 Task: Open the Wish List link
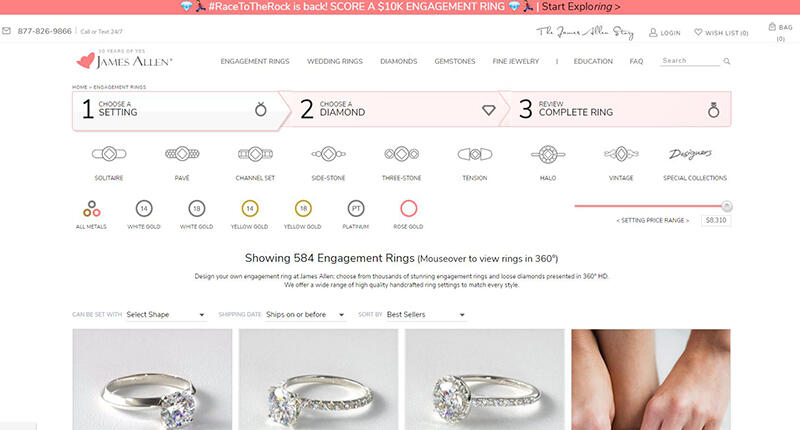click(x=721, y=33)
